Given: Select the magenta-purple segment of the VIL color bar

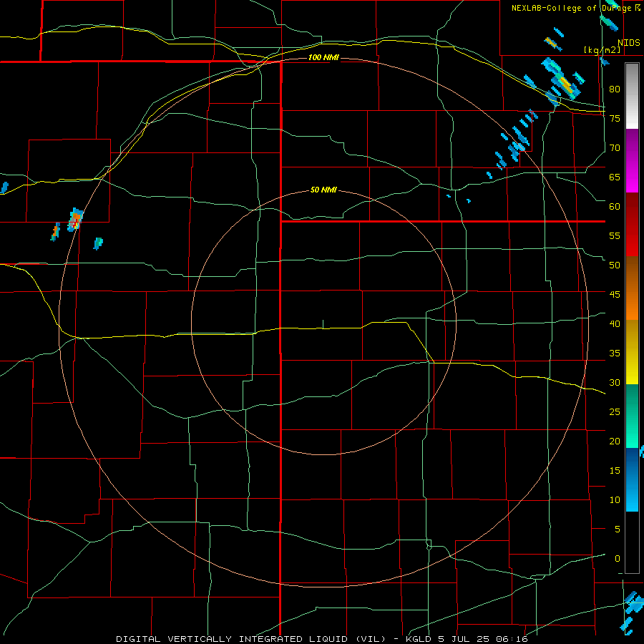Looking at the screenshot, I should click(x=632, y=161).
